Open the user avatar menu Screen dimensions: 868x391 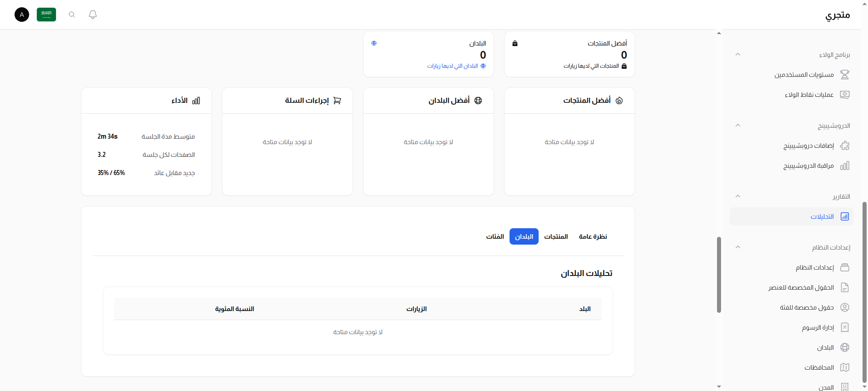click(x=21, y=15)
